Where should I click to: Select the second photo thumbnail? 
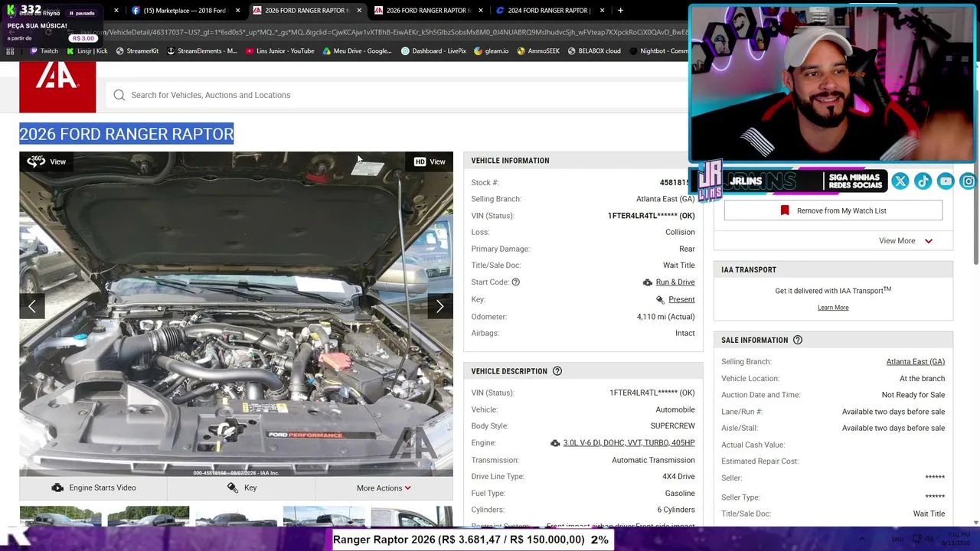pos(149,517)
